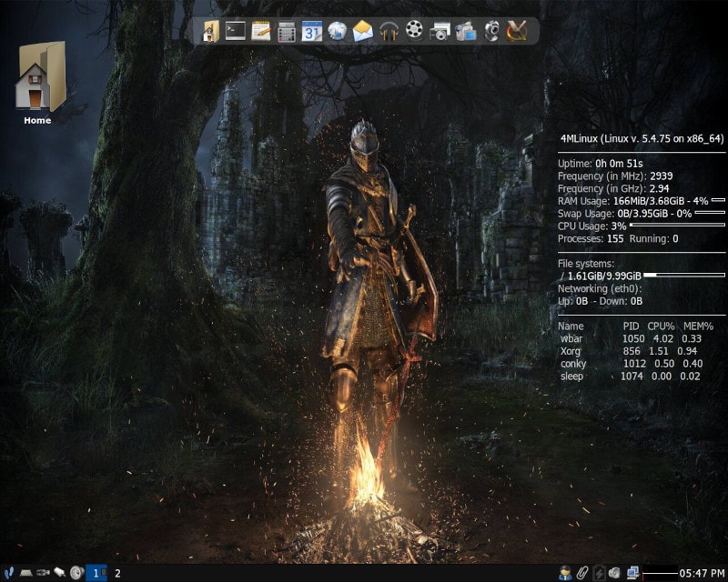Click the last dock icon with X
Image resolution: width=728 pixels, height=582 pixels.
(518, 31)
